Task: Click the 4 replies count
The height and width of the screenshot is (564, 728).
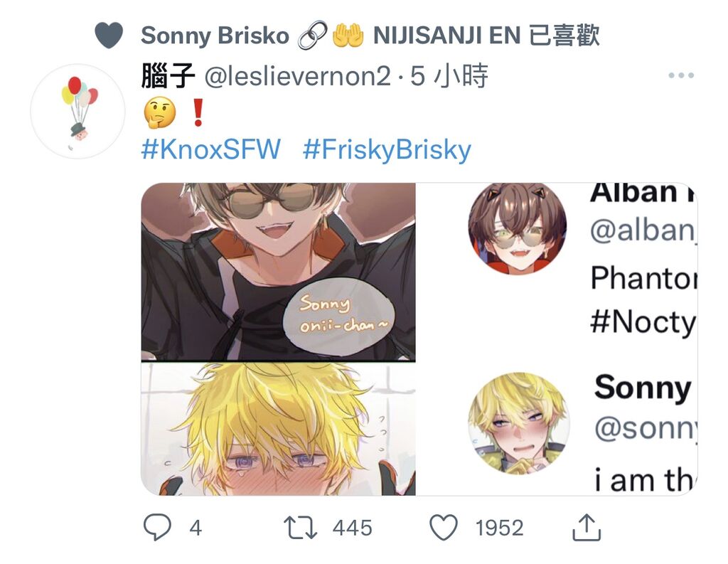Action: (x=196, y=528)
